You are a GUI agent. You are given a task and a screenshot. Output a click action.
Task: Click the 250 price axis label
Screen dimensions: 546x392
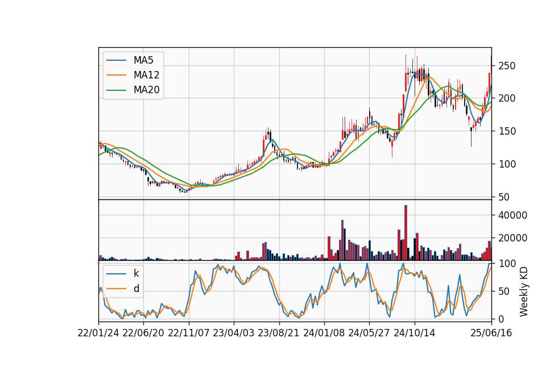(507, 66)
